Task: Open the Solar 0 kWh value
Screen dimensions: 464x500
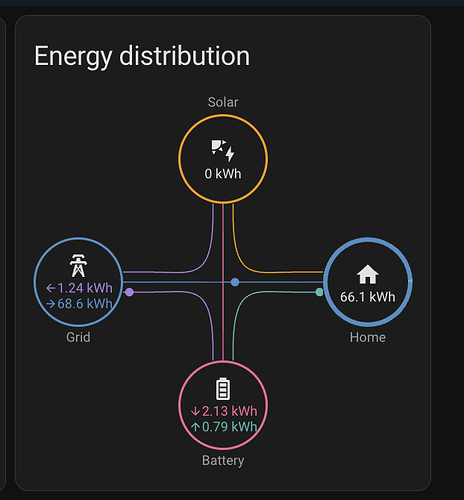Action: 223,174
